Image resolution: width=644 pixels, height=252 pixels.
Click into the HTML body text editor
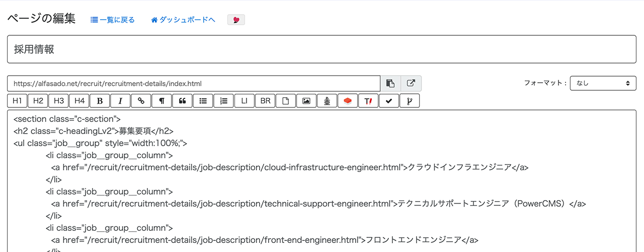322,181
